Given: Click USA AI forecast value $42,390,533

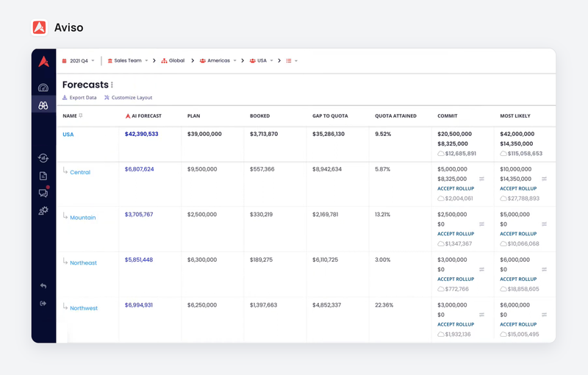Looking at the screenshot, I should pyautogui.click(x=141, y=134).
